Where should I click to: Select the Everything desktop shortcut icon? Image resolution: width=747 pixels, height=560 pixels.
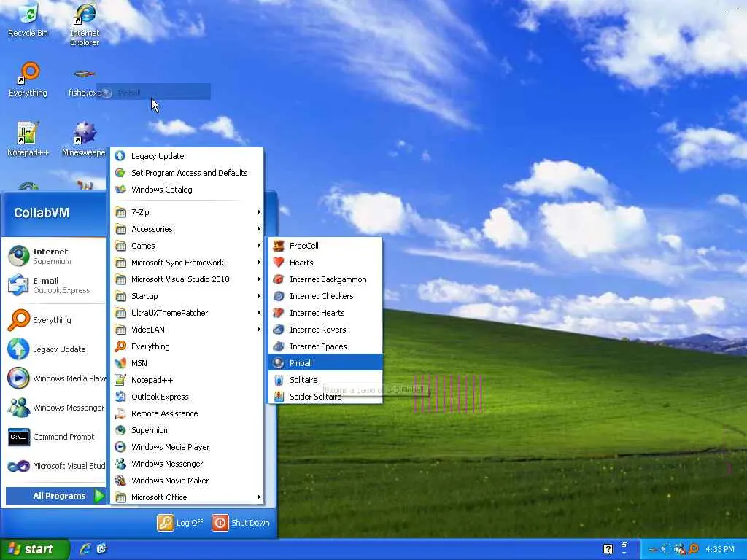[x=28, y=79]
